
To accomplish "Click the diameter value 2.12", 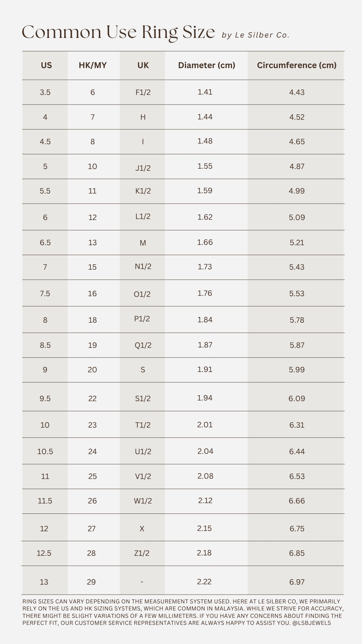I will (205, 501).
